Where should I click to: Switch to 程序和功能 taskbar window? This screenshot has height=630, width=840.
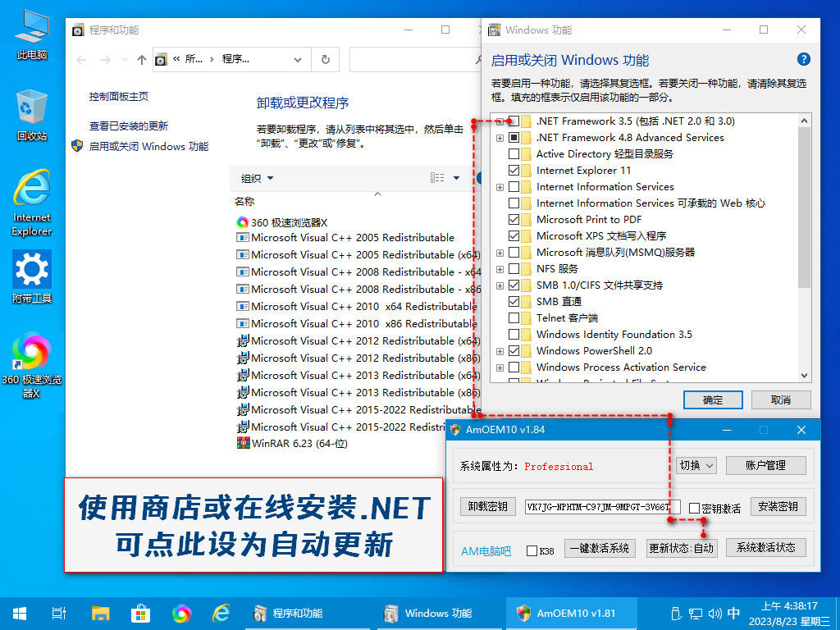(307, 614)
